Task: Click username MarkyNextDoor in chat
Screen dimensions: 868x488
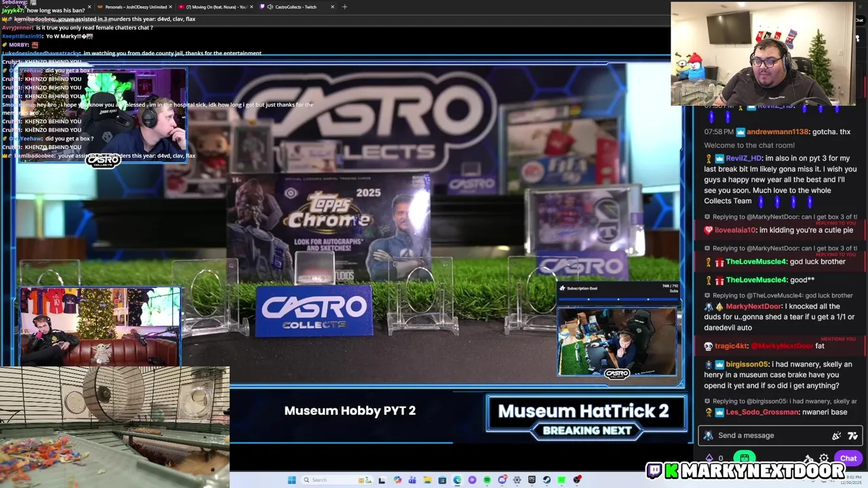Action: 753,306
